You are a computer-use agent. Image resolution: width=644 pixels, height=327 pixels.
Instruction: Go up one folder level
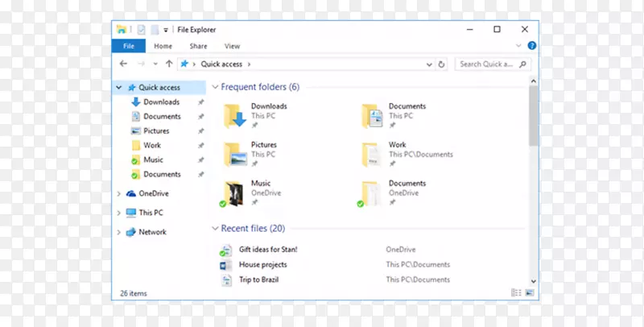point(169,64)
